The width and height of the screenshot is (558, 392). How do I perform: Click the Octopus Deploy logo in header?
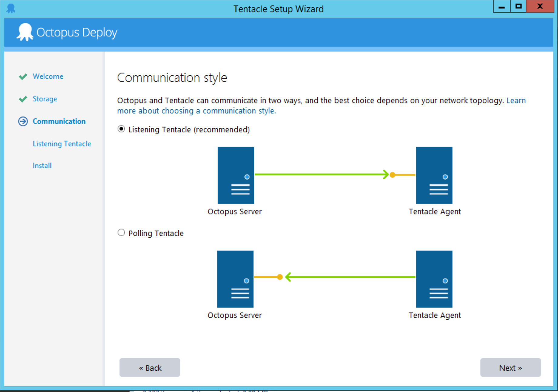(25, 32)
